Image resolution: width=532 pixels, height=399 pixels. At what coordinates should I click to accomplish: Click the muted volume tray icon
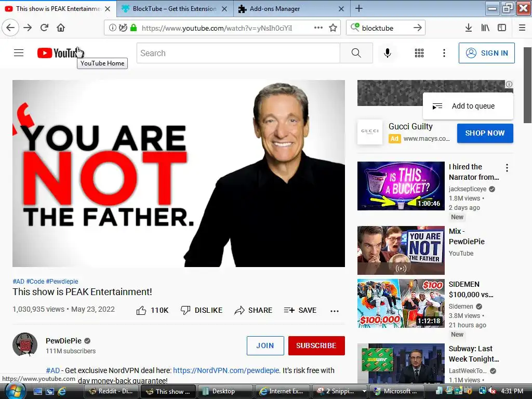(x=491, y=391)
